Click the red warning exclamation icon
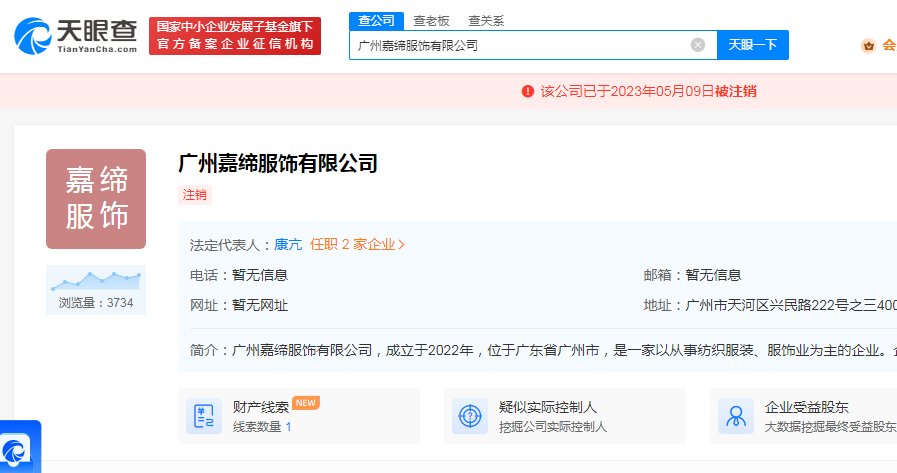The image size is (897, 473). tap(527, 92)
